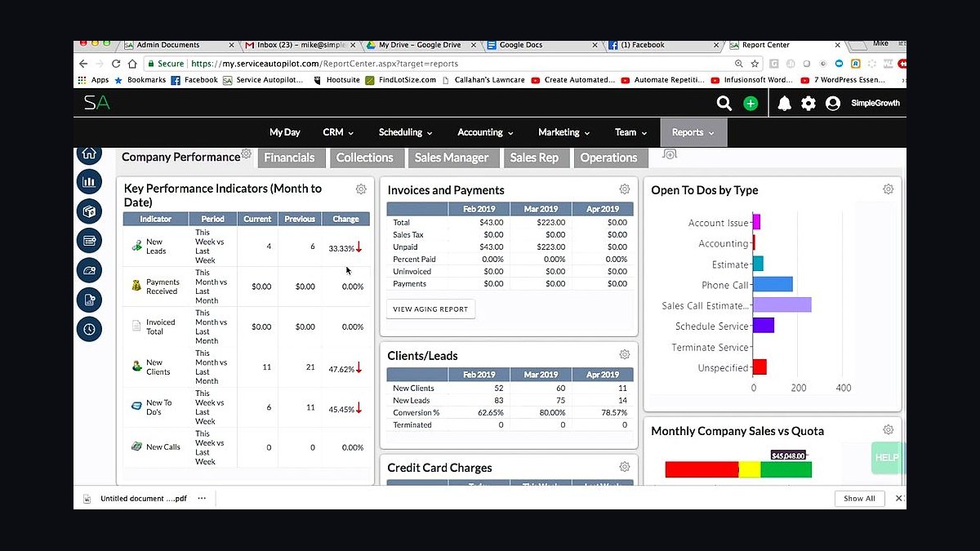This screenshot has height=551, width=980.
Task: Click the New Clients person icon
Action: [137, 367]
